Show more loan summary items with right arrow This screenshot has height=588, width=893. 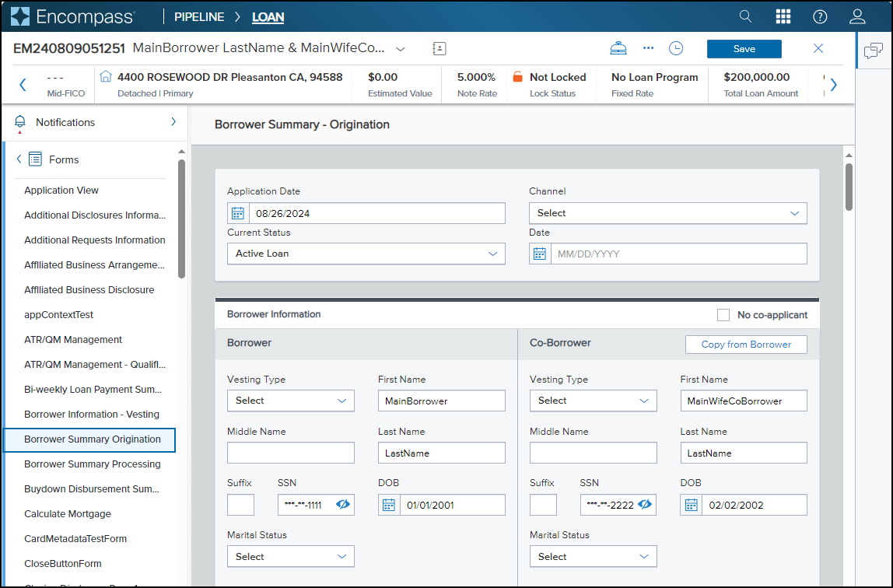coord(834,85)
